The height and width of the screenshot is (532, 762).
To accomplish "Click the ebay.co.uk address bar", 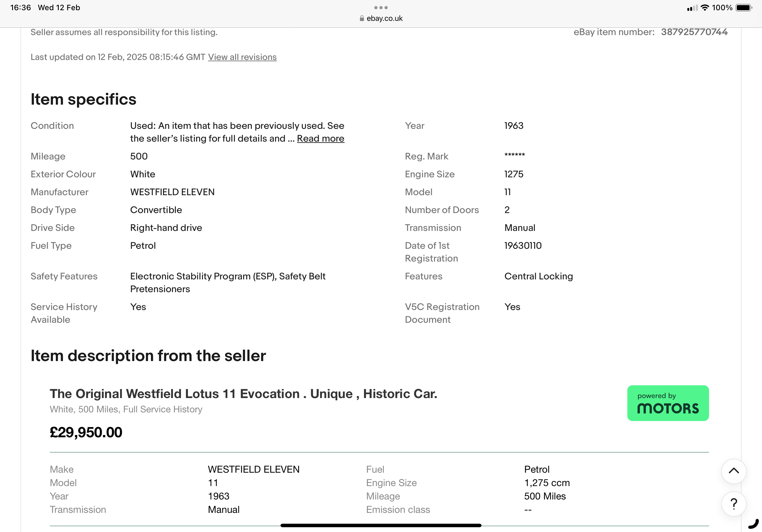I will pos(384,18).
